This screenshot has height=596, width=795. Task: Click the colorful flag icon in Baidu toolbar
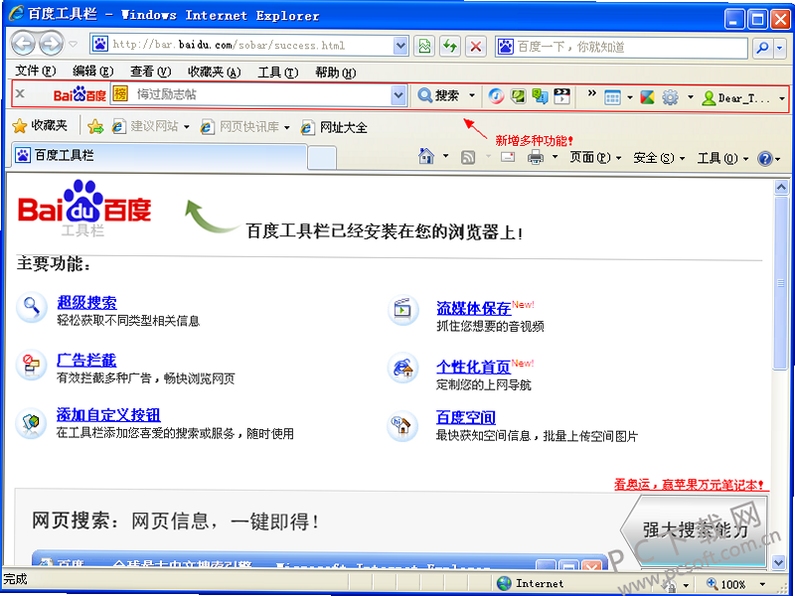(x=647, y=97)
